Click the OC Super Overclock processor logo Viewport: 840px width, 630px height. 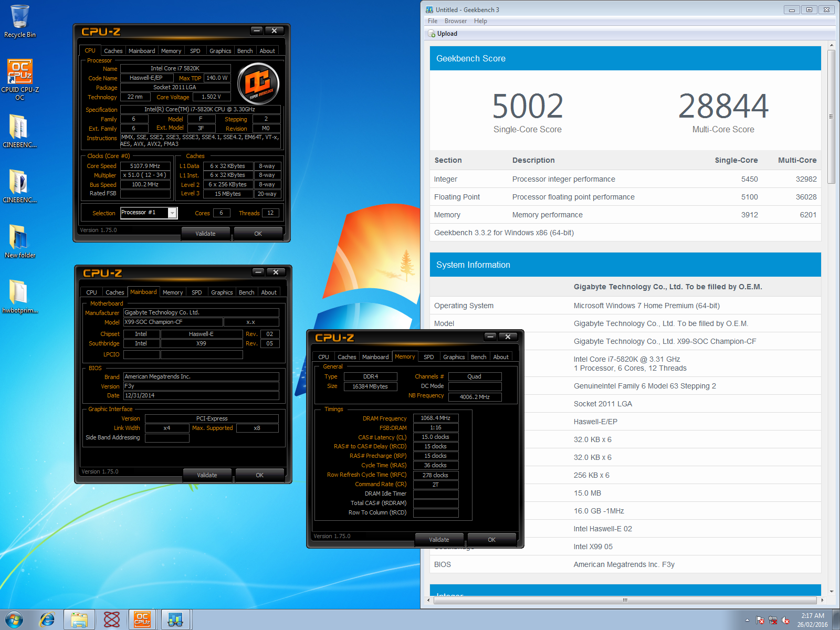(x=258, y=83)
